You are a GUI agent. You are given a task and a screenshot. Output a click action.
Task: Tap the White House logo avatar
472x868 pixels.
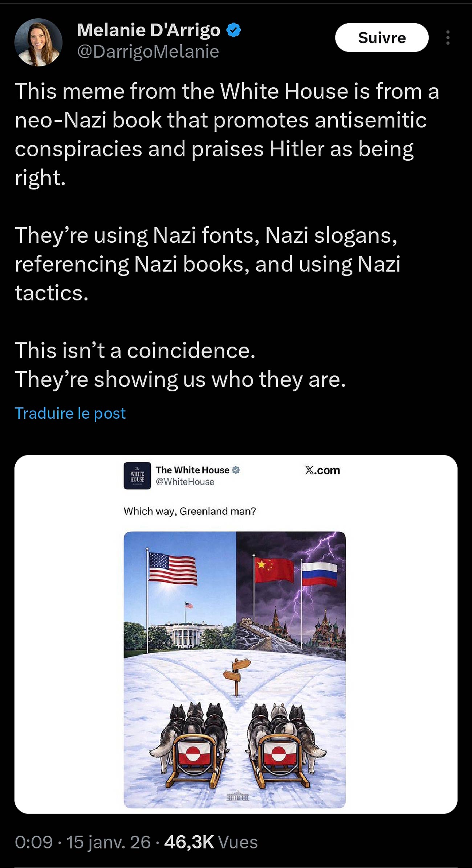tap(137, 476)
